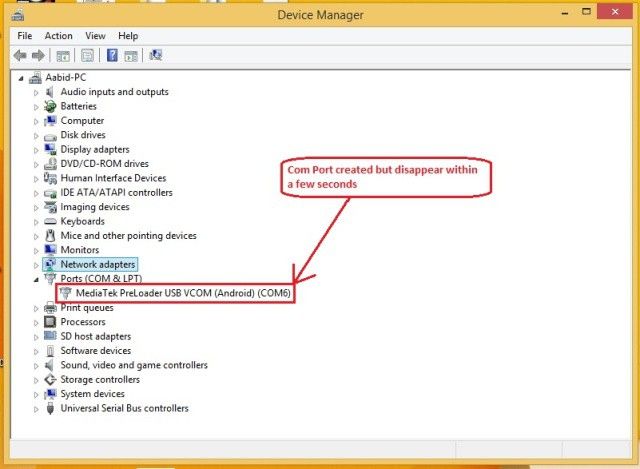This screenshot has width=640, height=469.
Task: Click Scan for hardware changes icon
Action: [156, 55]
